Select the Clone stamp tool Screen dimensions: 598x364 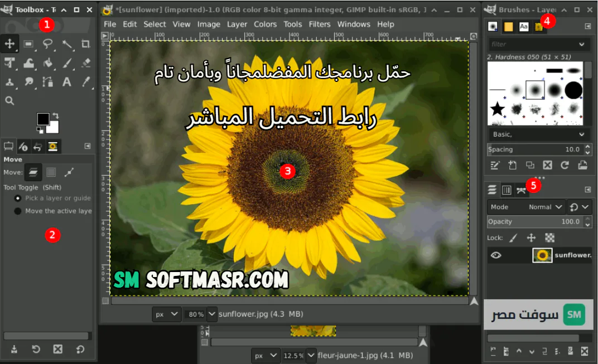[x=9, y=82]
